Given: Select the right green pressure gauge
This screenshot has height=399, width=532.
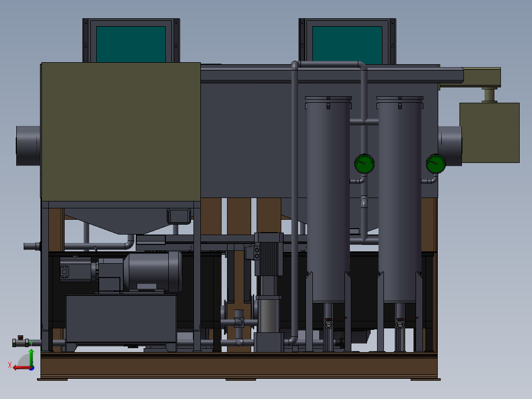Looking at the screenshot, I should tap(435, 164).
